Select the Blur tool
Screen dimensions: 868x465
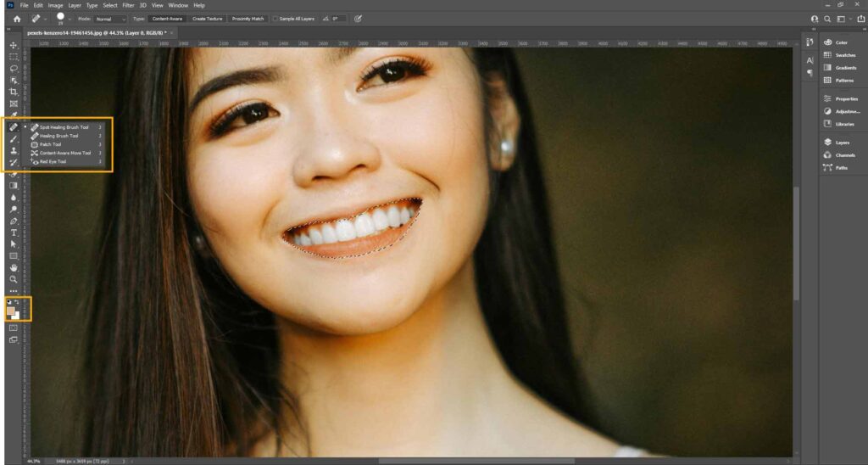pos(14,198)
